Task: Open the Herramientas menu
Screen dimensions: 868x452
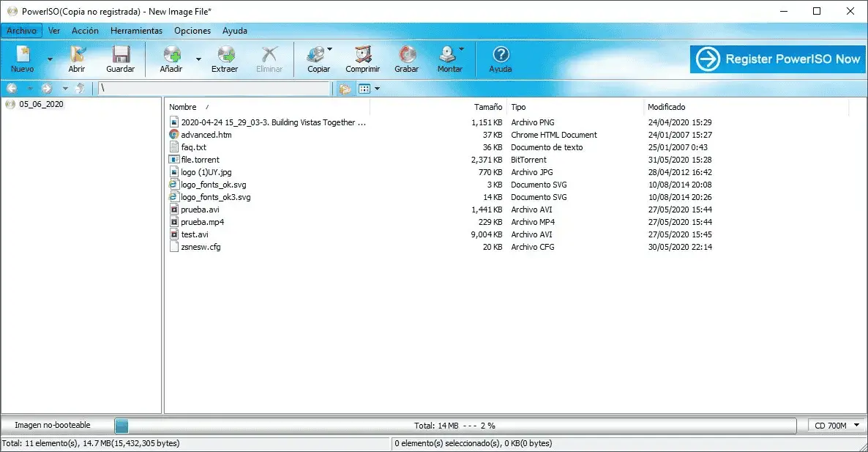Action: point(136,31)
